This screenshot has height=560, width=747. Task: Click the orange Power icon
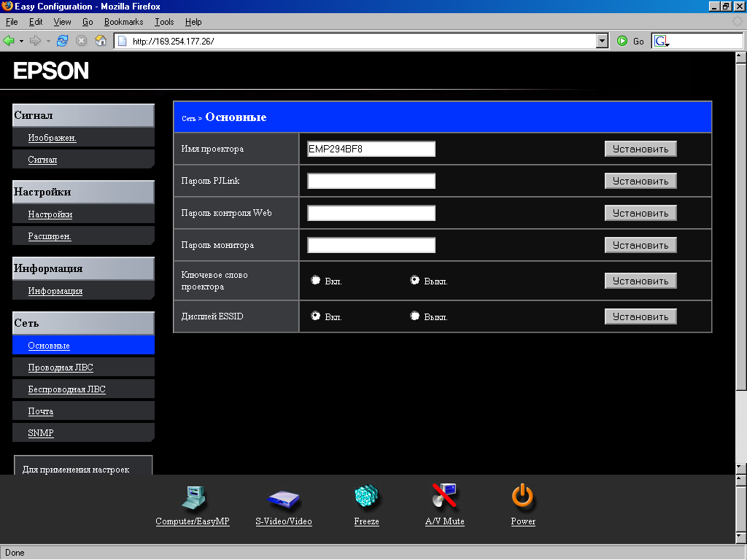click(522, 496)
